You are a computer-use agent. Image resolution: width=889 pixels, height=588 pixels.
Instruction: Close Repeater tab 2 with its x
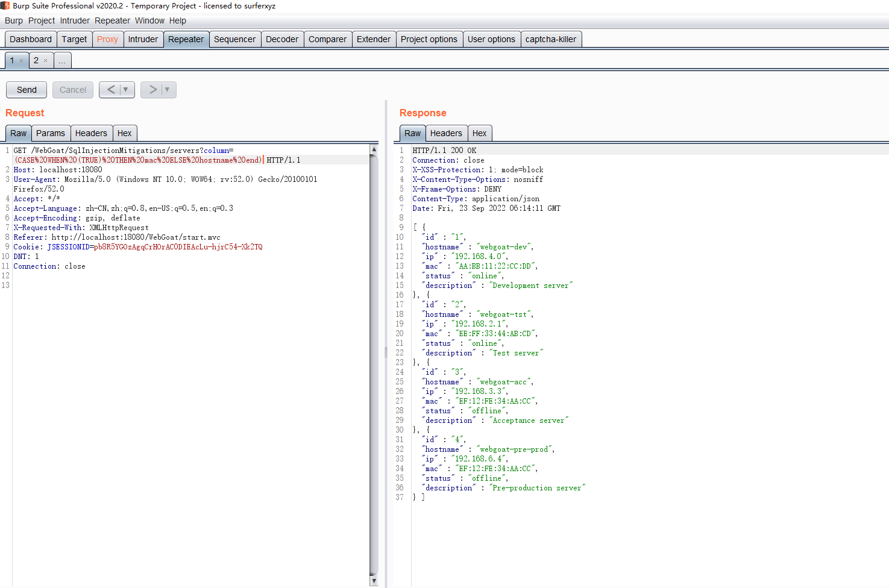click(45, 61)
